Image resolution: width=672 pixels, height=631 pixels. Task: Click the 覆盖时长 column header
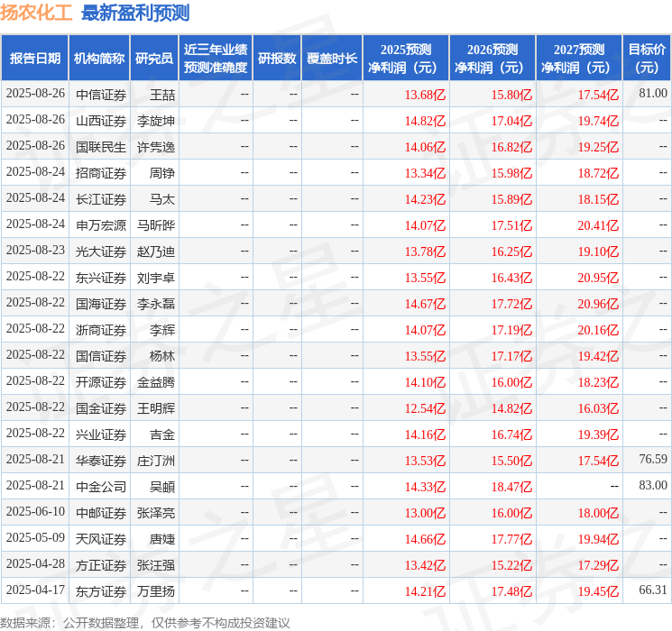[332, 59]
